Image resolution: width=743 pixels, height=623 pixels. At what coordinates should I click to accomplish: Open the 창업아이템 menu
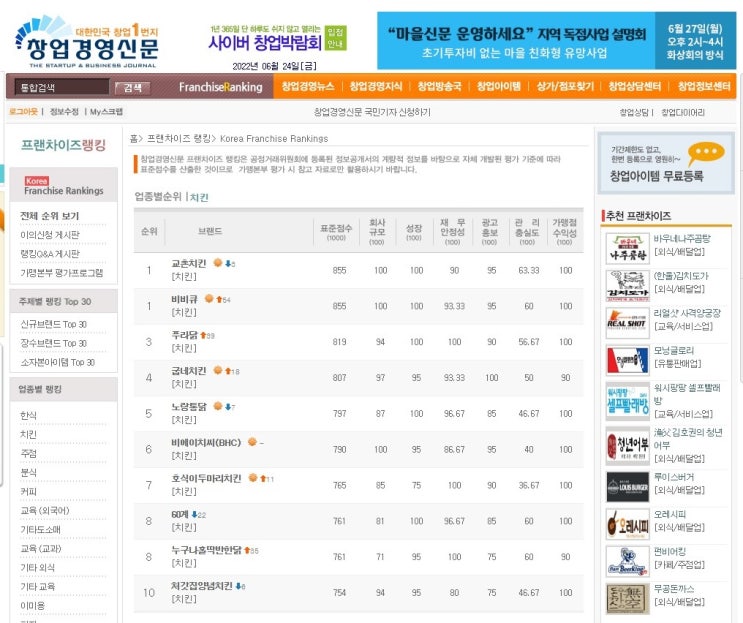pos(498,86)
